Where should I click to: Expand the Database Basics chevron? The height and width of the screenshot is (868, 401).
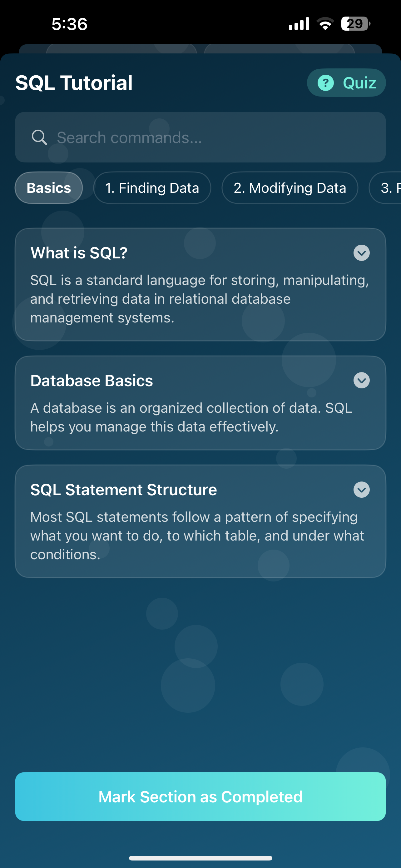click(x=361, y=381)
